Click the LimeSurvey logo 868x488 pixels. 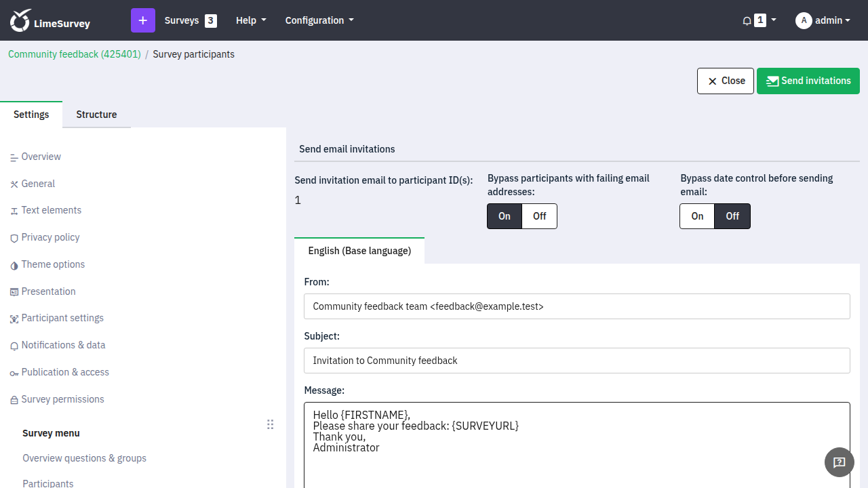tap(50, 20)
